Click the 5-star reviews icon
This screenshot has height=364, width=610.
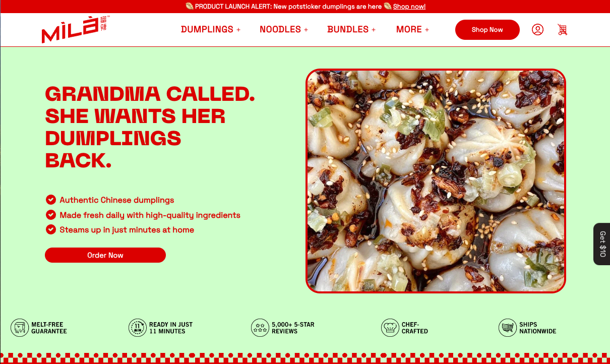(x=260, y=328)
